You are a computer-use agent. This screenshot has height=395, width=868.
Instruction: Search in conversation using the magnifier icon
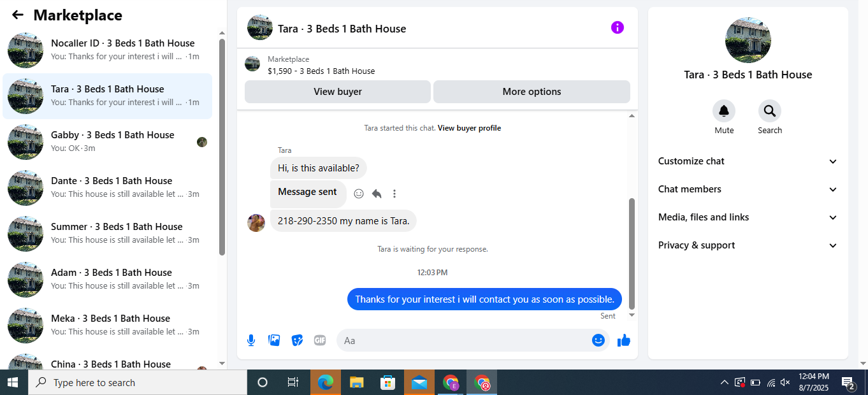770,111
